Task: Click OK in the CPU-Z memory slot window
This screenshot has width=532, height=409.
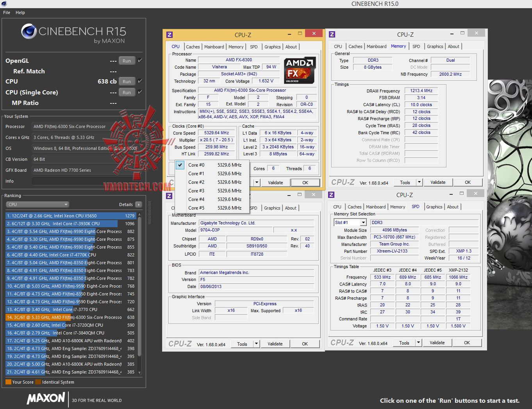Action: [x=467, y=343]
